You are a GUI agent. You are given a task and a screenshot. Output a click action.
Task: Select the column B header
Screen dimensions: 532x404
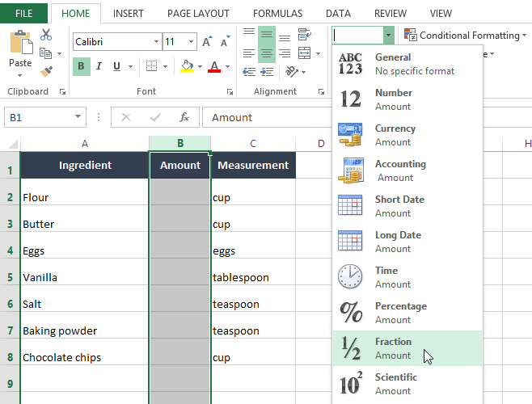pos(180,143)
